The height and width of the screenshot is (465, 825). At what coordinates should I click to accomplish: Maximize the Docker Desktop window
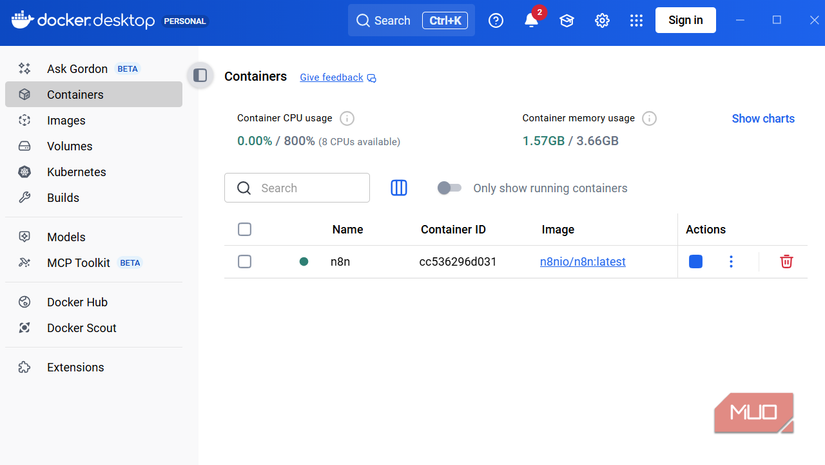777,20
